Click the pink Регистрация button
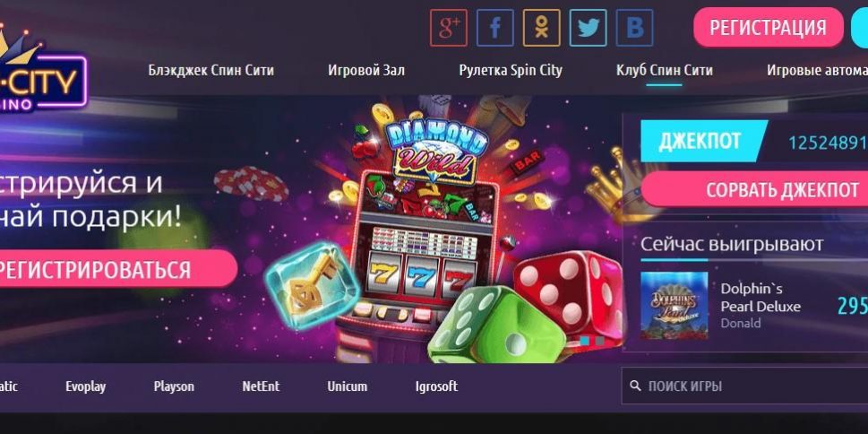The height and width of the screenshot is (434, 868). [769, 27]
